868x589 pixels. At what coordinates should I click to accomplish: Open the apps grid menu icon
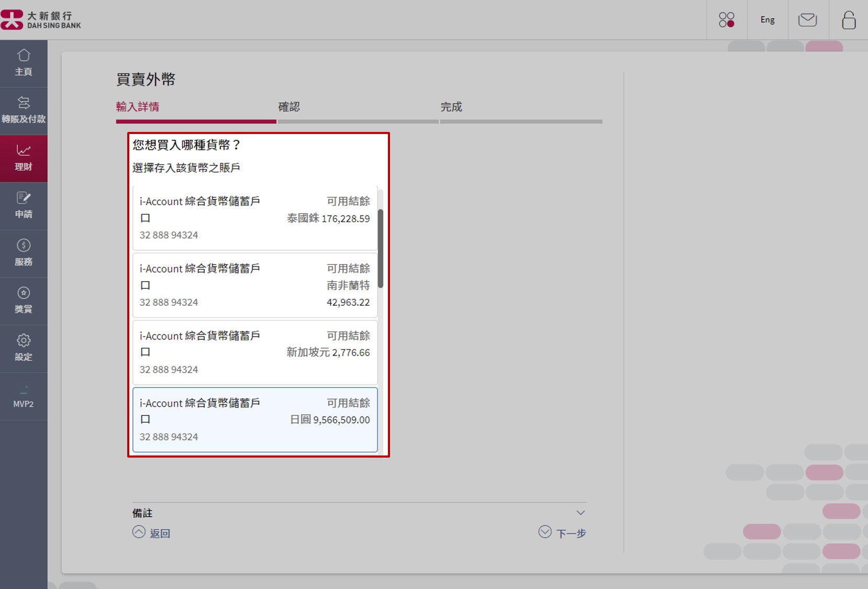point(727,19)
